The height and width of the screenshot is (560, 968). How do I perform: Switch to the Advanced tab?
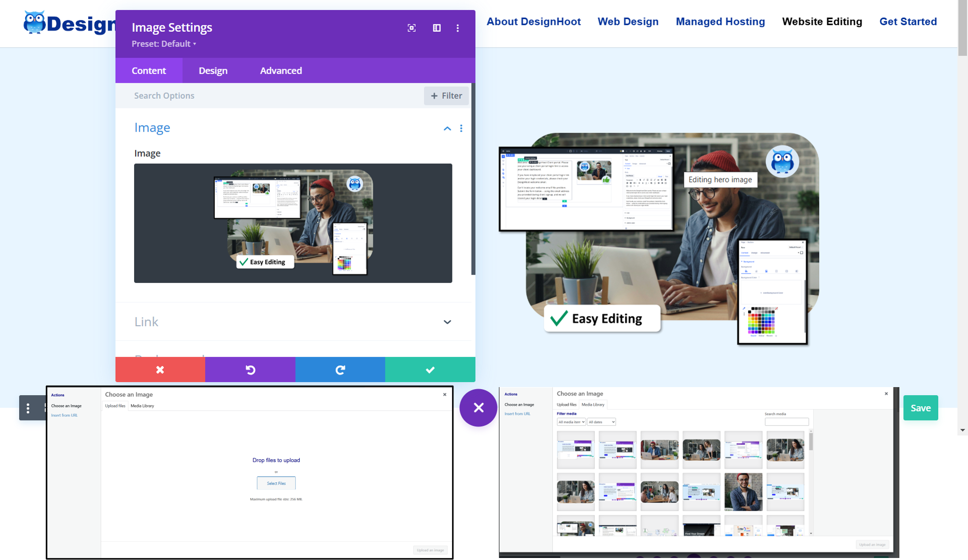pos(281,71)
